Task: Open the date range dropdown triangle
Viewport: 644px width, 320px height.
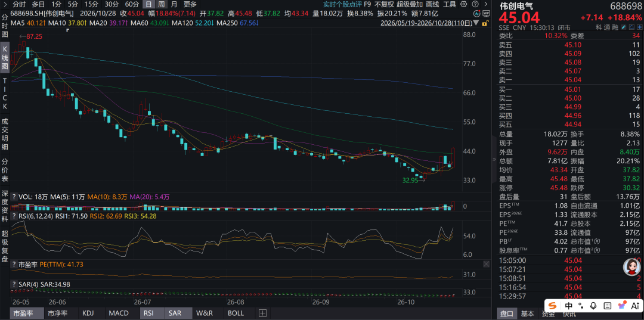Action: (x=476, y=23)
